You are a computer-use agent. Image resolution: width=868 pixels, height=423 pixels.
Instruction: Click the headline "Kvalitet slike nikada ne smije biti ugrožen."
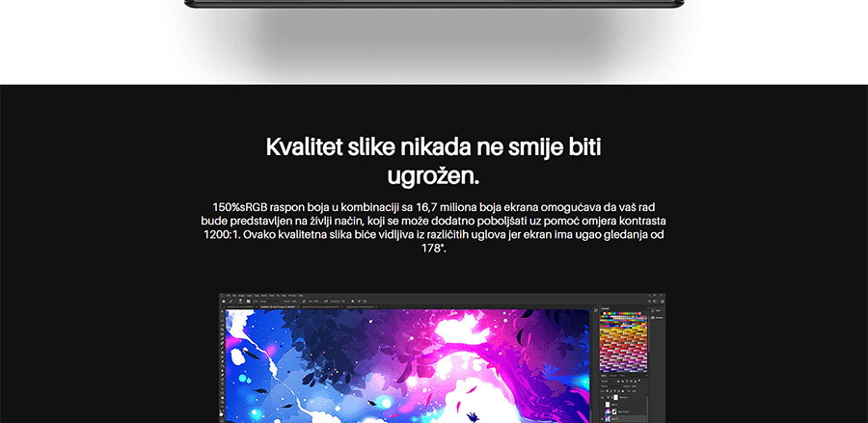(x=433, y=162)
